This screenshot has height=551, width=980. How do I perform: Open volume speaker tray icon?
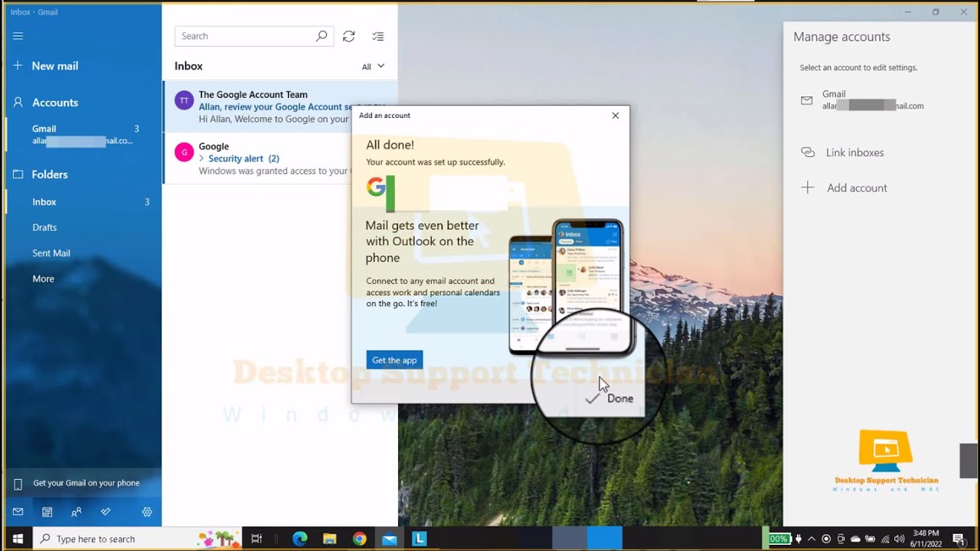point(899,539)
